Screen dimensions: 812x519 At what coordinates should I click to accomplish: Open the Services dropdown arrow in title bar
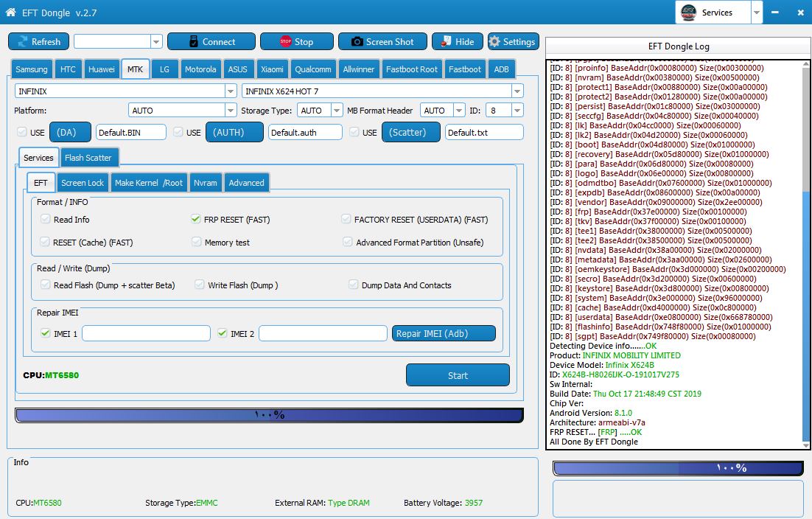point(757,13)
